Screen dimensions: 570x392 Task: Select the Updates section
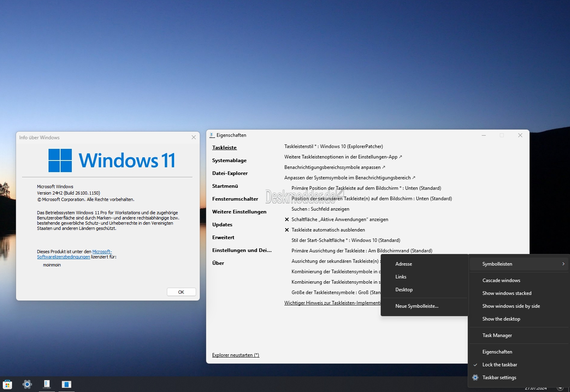pyautogui.click(x=222, y=225)
